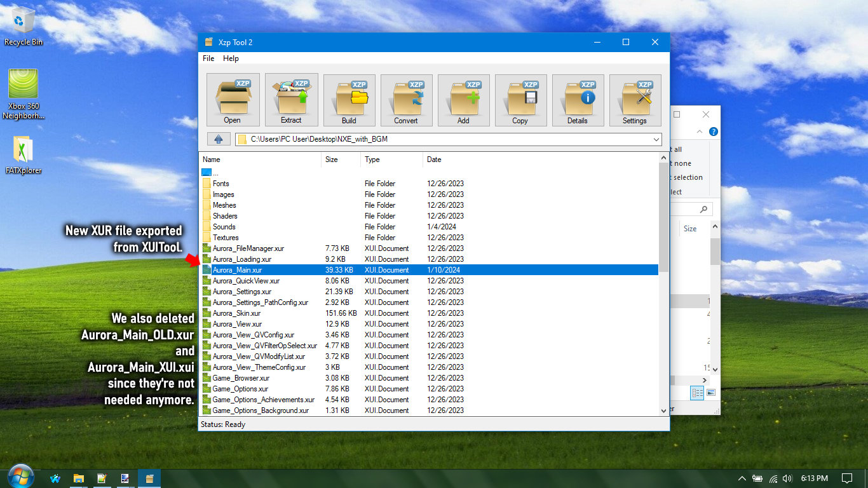Image resolution: width=868 pixels, height=488 pixels.
Task: Open an XZP archive with Open button
Action: (x=233, y=99)
